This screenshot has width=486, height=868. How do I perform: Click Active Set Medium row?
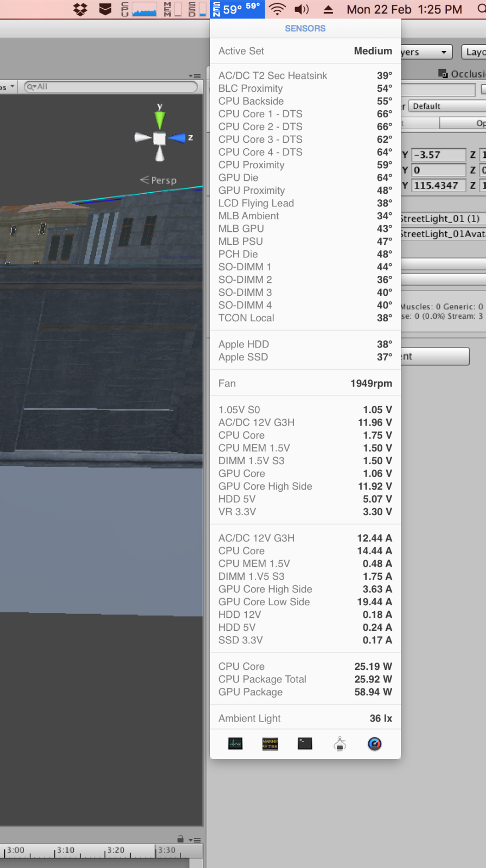(305, 51)
